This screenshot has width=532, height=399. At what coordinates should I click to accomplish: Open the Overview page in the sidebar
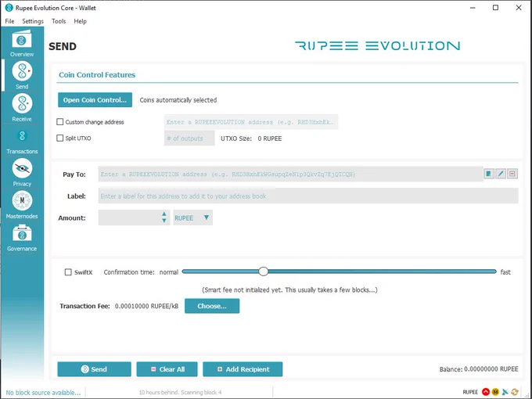[x=22, y=43]
